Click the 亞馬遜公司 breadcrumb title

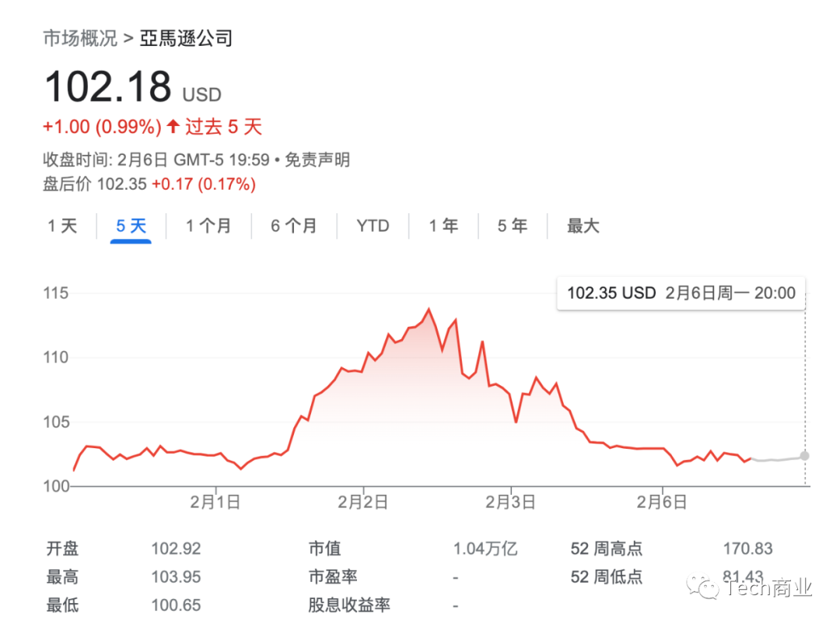click(186, 38)
